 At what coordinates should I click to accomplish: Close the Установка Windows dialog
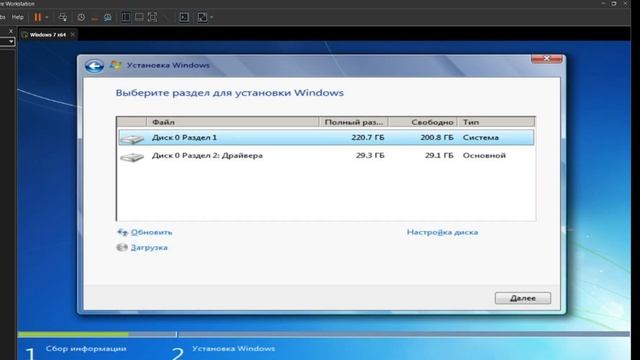[547, 59]
